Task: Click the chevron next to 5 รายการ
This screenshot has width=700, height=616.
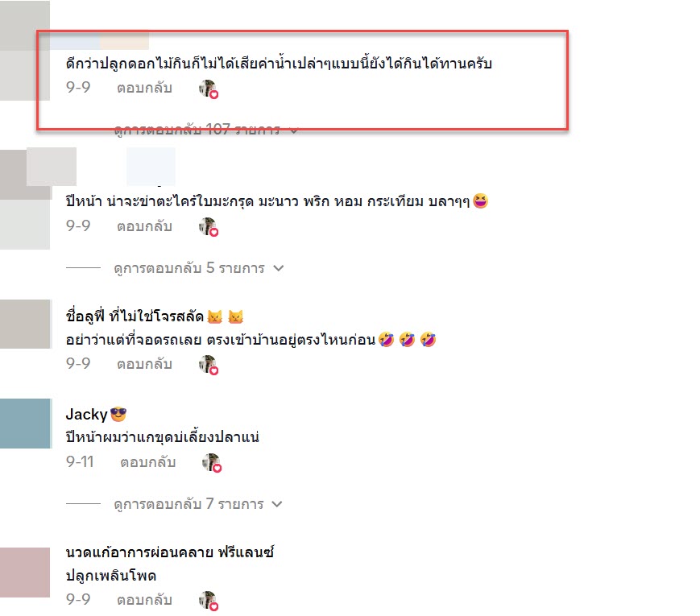Action: pyautogui.click(x=279, y=268)
